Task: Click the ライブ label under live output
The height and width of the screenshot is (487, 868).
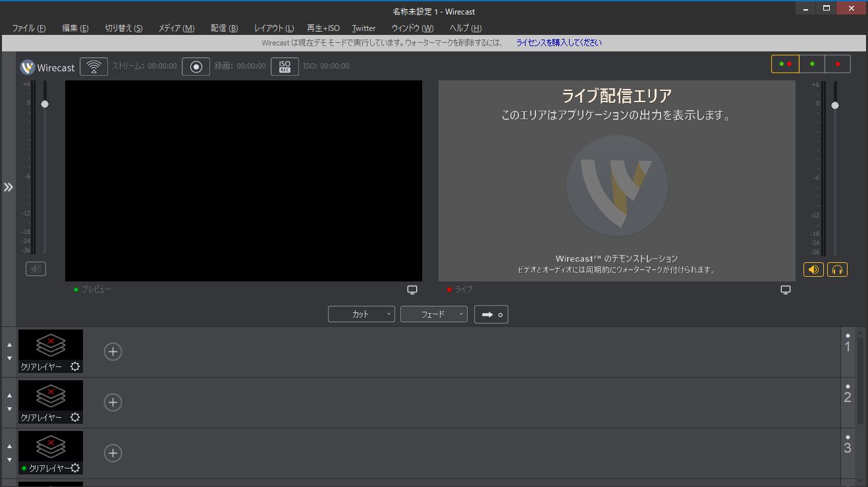Action: tap(464, 290)
